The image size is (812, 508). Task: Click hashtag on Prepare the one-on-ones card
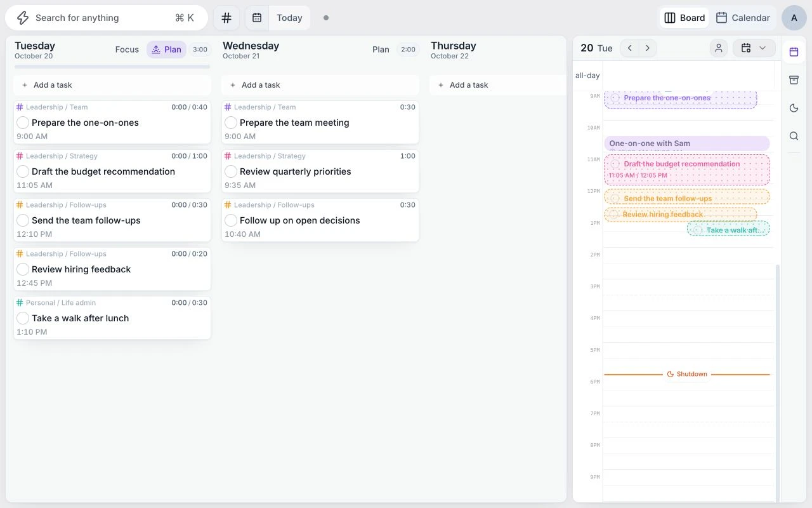20,107
